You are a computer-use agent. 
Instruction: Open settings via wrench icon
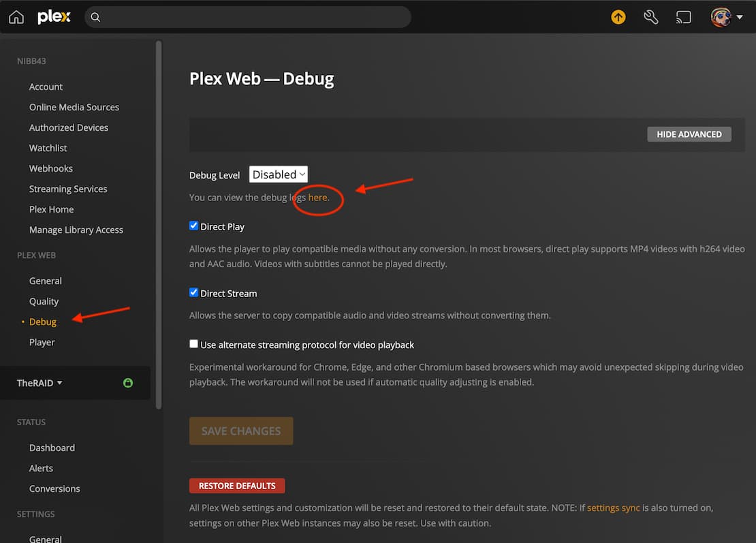tap(651, 17)
